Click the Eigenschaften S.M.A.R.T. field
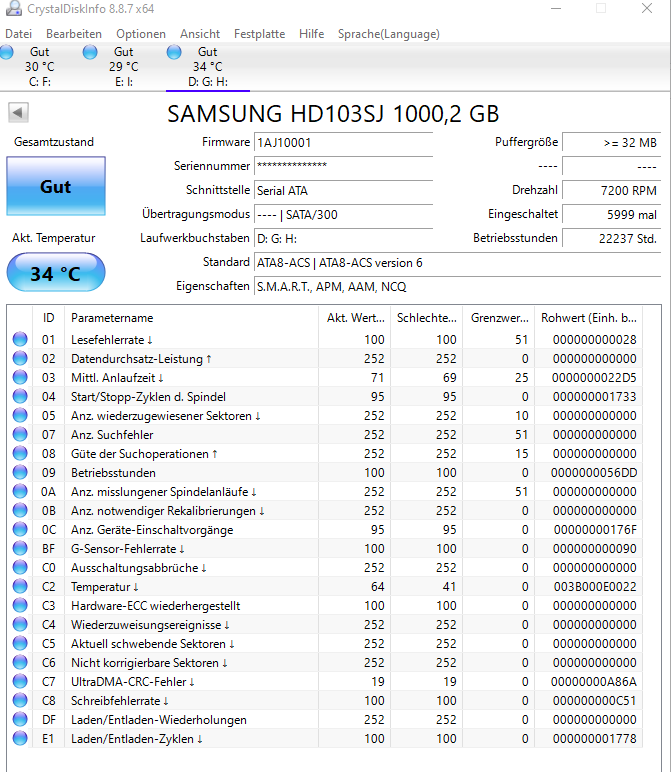This screenshot has height=772, width=671. 458,287
